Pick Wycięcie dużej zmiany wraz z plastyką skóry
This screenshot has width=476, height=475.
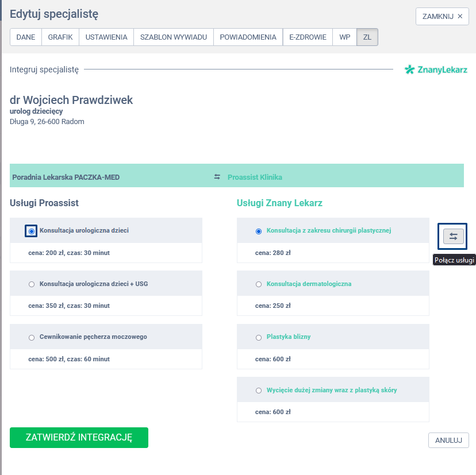259,391
